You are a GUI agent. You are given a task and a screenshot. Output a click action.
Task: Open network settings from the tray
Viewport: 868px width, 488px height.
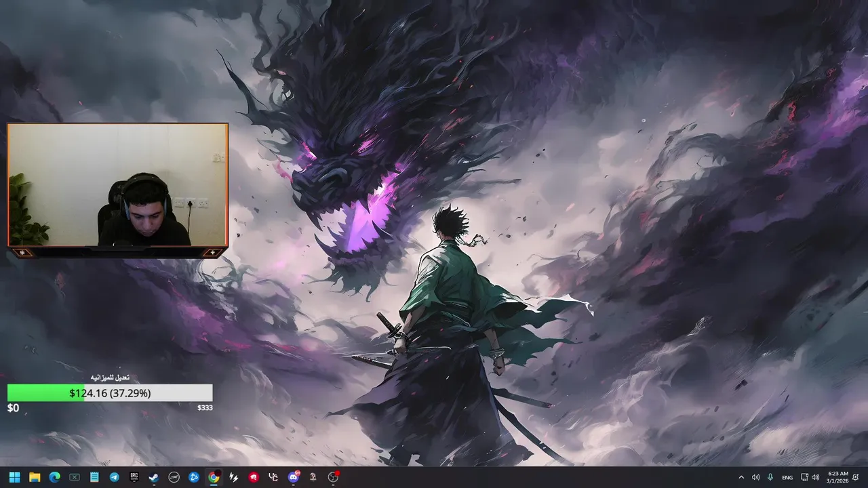pyautogui.click(x=804, y=477)
